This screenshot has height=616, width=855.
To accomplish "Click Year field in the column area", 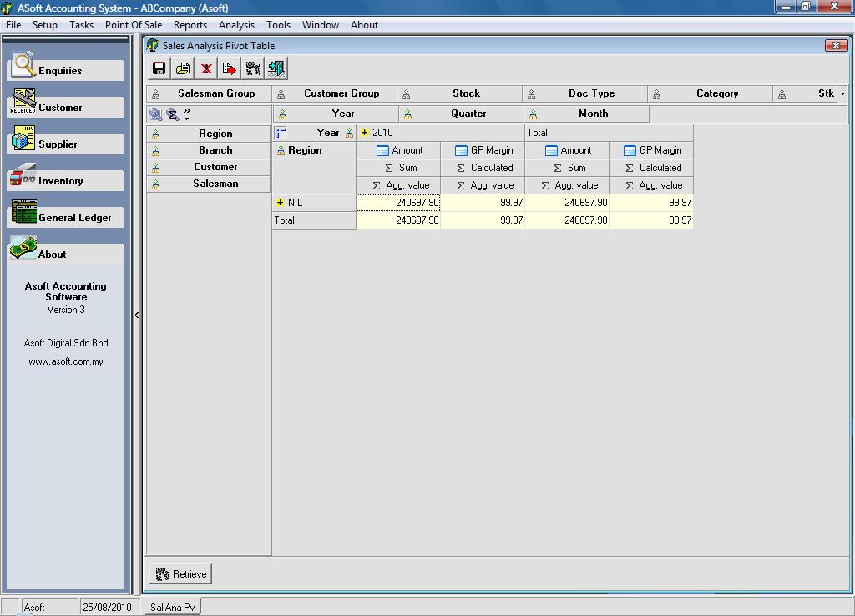I will (x=336, y=114).
